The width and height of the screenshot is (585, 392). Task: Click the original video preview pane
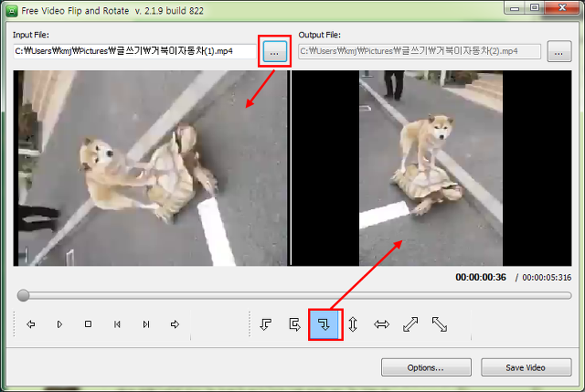coord(151,168)
